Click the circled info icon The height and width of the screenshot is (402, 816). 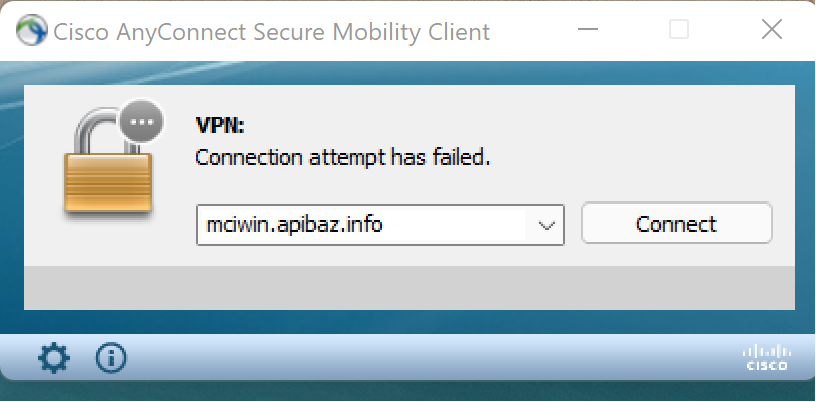click(x=111, y=358)
